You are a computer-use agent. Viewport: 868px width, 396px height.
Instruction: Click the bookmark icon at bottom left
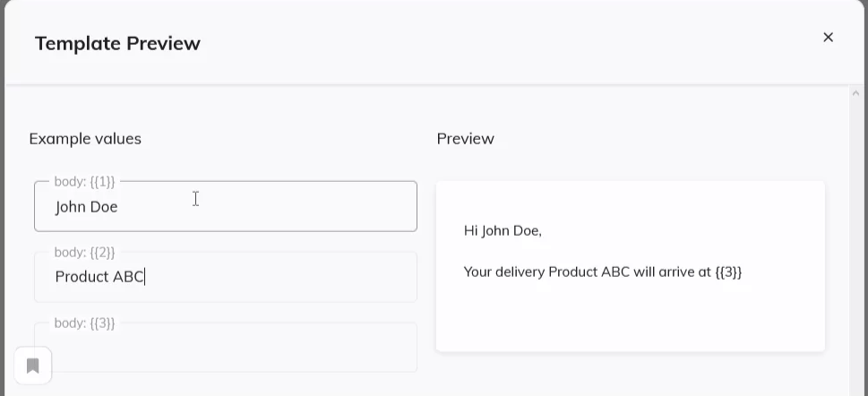[32, 366]
